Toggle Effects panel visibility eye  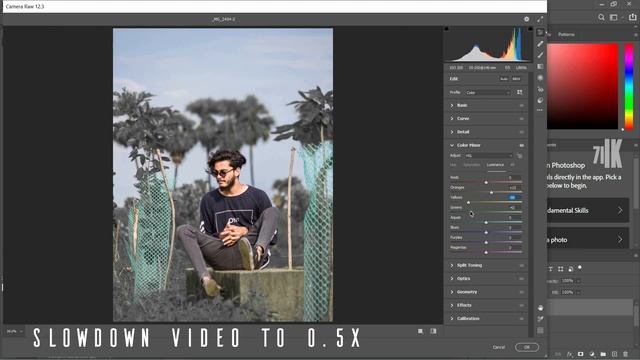click(x=522, y=305)
